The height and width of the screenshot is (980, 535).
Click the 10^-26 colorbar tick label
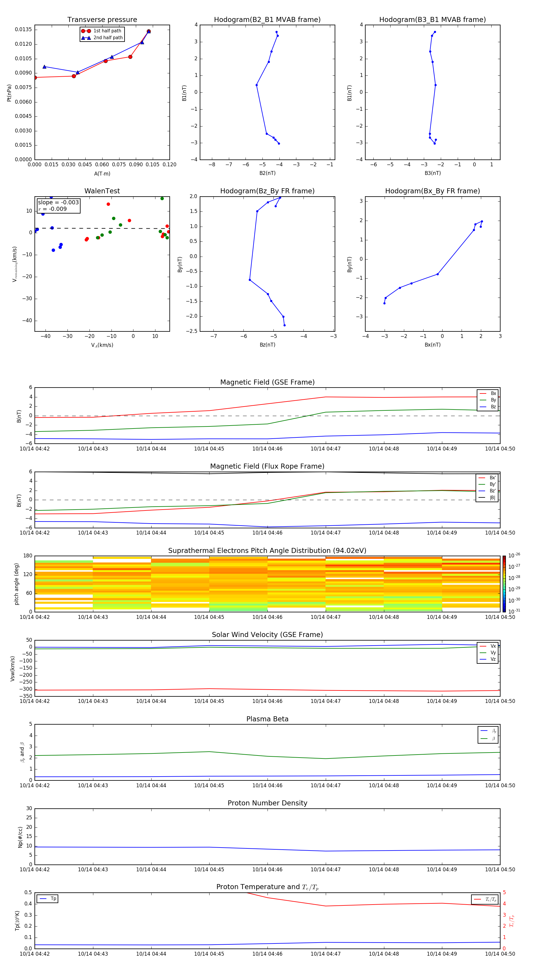[x=514, y=555]
